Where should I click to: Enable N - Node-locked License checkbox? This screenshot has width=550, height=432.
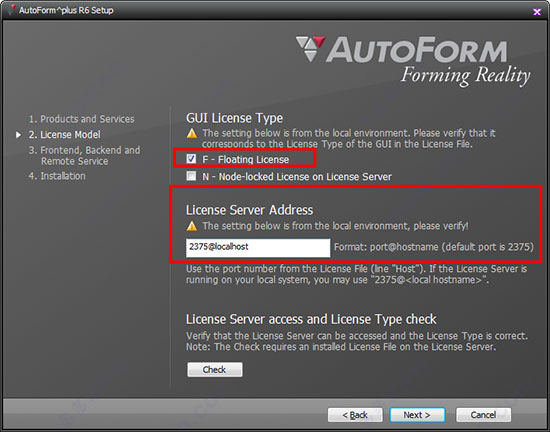tap(191, 176)
